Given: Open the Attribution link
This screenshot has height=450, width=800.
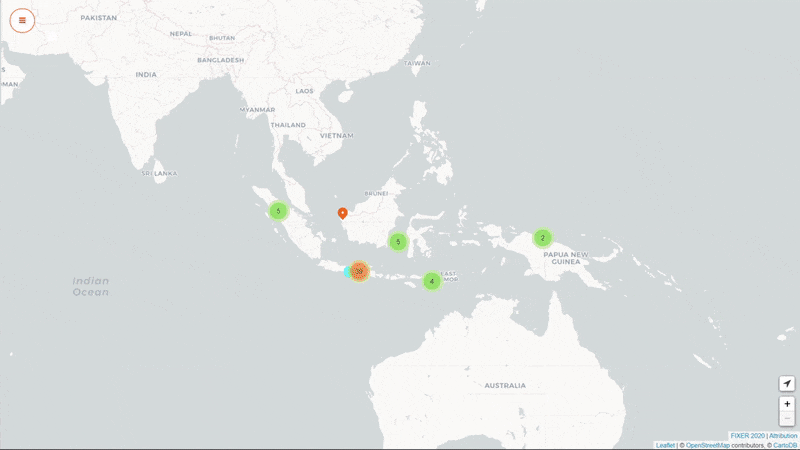Looking at the screenshot, I should [783, 436].
